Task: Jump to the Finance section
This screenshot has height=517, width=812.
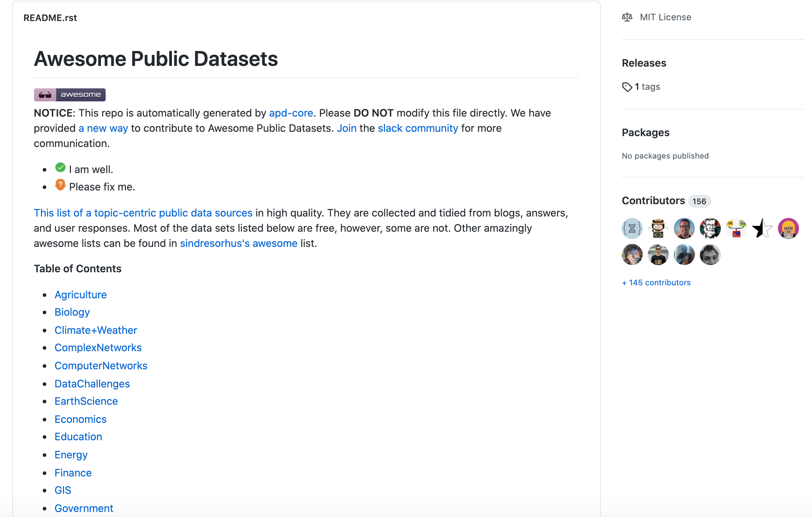Action: [x=73, y=473]
